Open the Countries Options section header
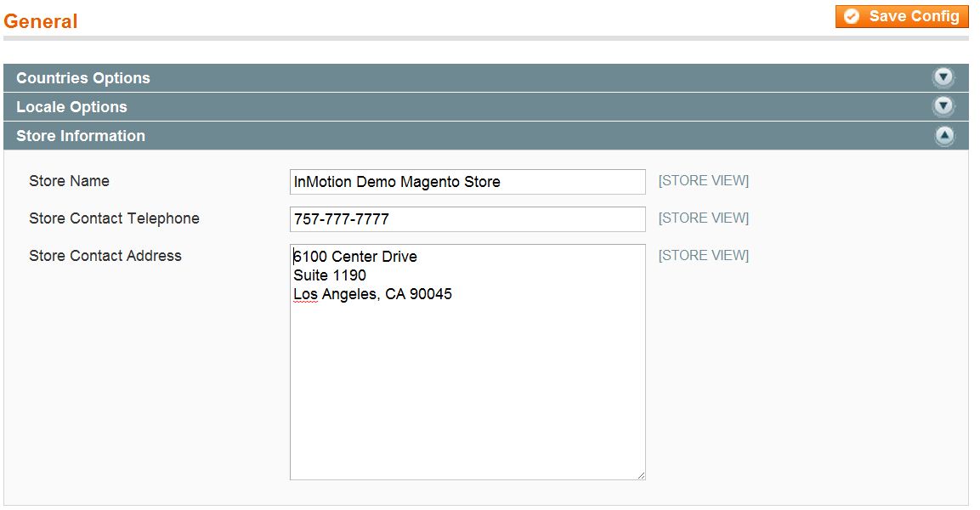This screenshot has width=980, height=510. [x=83, y=78]
